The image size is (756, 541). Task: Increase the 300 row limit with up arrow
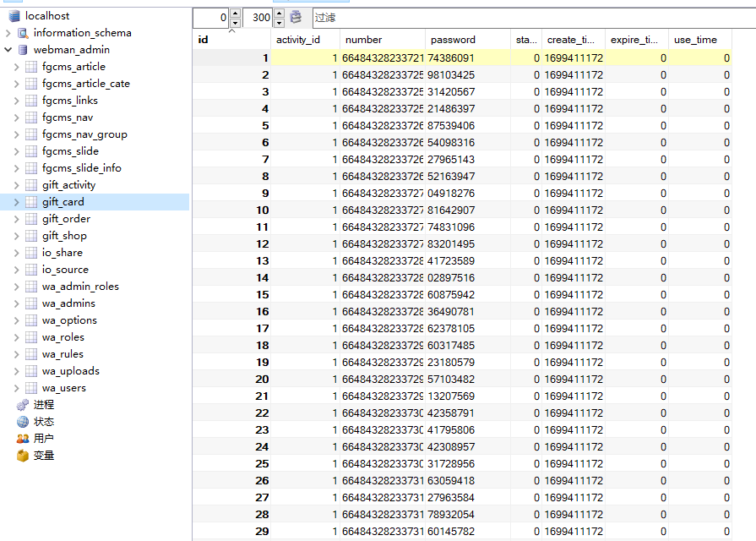pos(279,13)
